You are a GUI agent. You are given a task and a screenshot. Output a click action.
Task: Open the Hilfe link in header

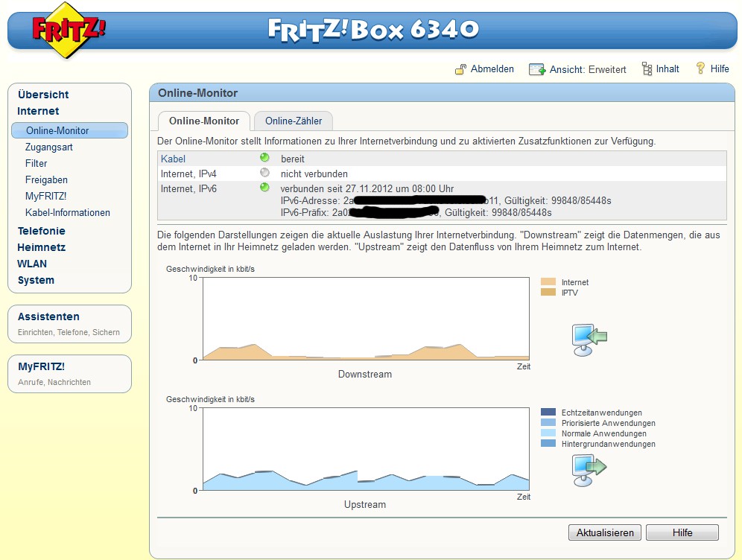coord(720,69)
